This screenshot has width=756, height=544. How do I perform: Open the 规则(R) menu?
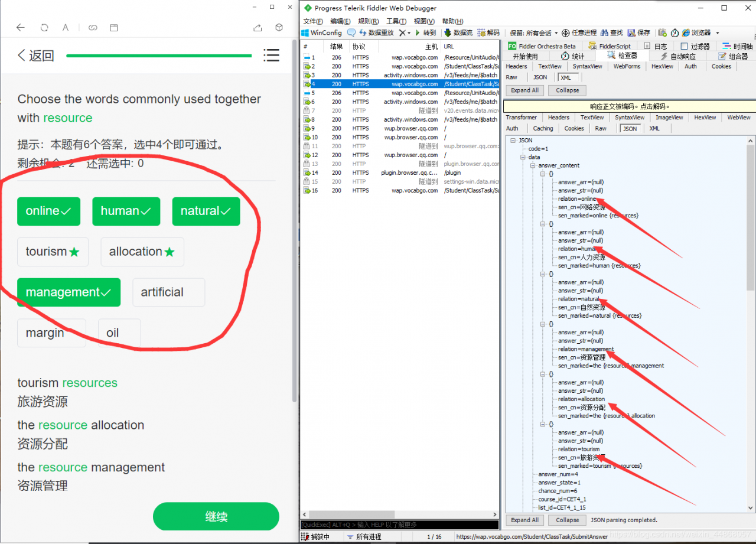click(x=369, y=21)
